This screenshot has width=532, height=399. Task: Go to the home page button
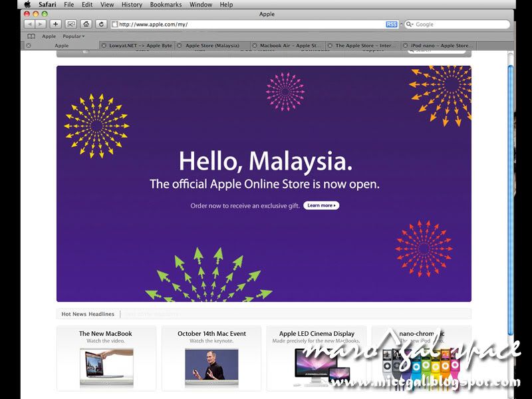coord(86,24)
